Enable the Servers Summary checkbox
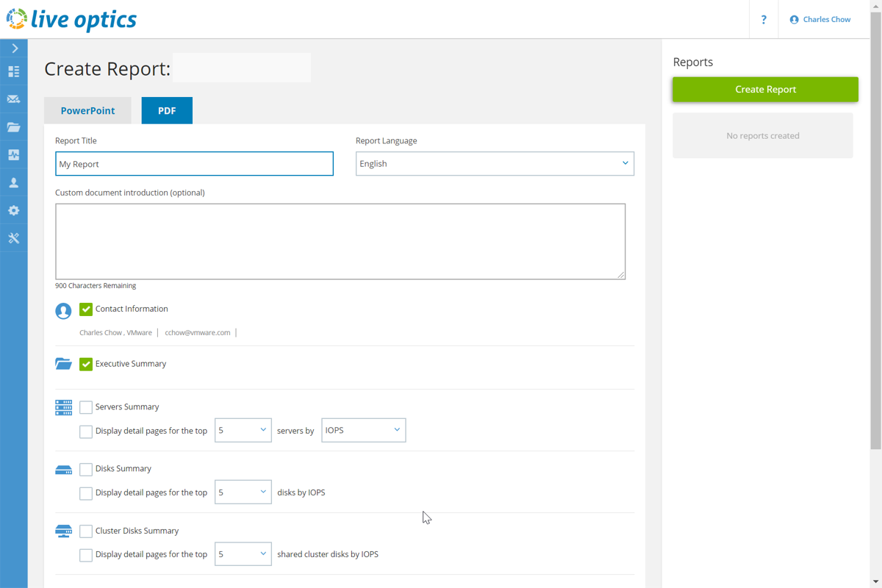882x588 pixels. point(86,407)
